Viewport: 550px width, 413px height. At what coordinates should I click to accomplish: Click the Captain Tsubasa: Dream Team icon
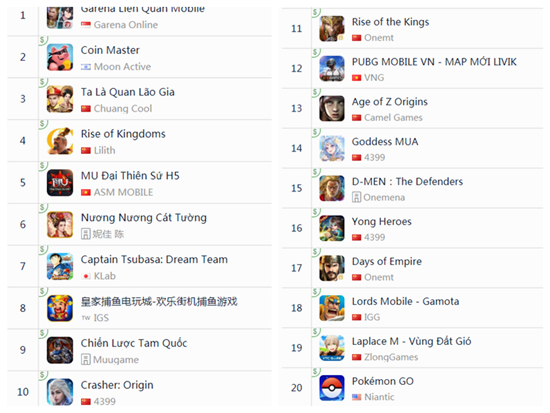(60, 266)
